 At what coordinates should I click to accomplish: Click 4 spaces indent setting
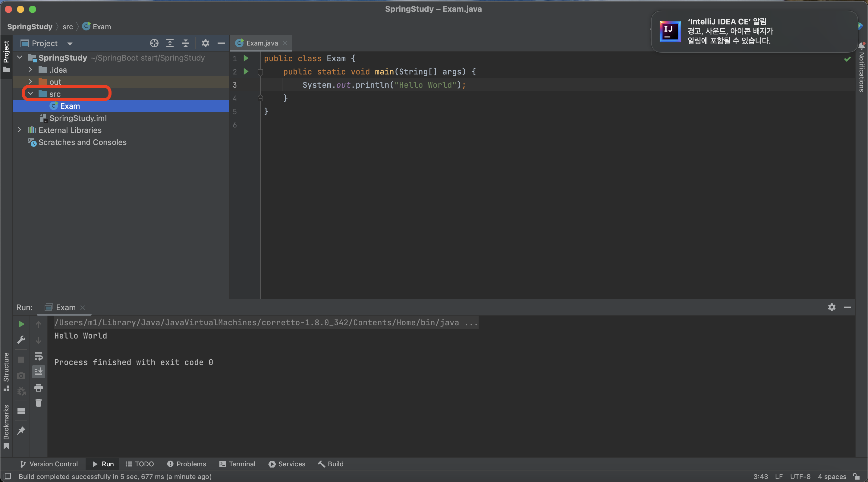[x=832, y=476]
